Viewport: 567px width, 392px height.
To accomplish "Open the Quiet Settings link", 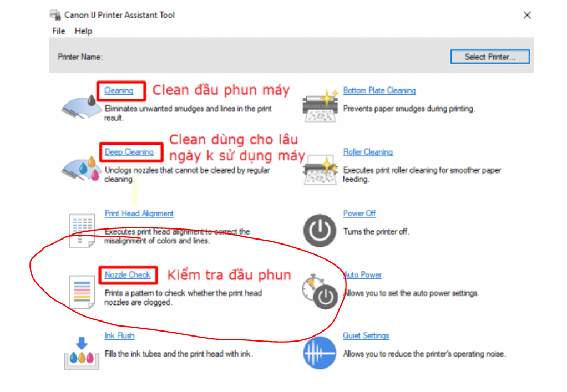I will (x=366, y=335).
